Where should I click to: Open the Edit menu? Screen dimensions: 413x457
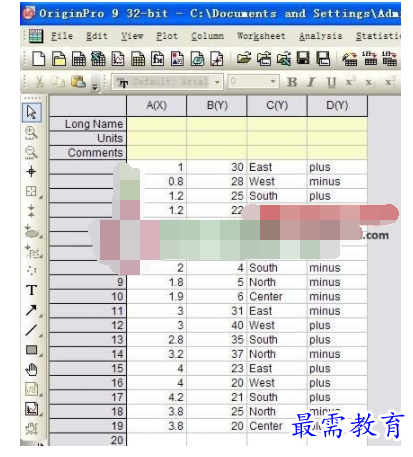point(97,36)
